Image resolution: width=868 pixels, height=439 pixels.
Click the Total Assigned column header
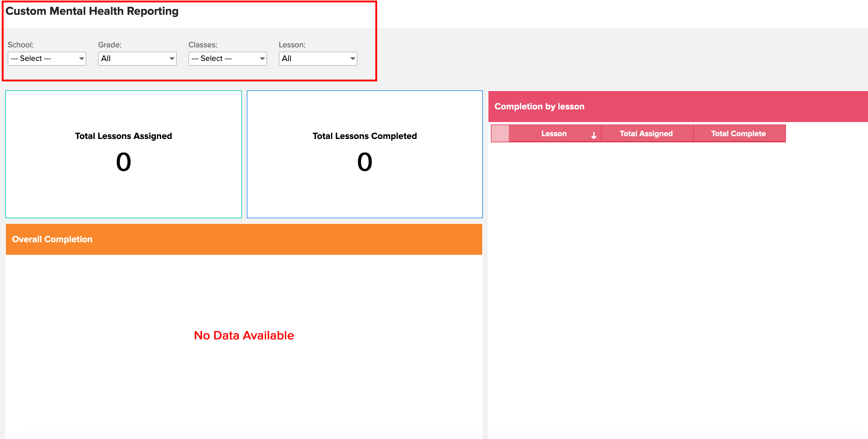point(646,134)
